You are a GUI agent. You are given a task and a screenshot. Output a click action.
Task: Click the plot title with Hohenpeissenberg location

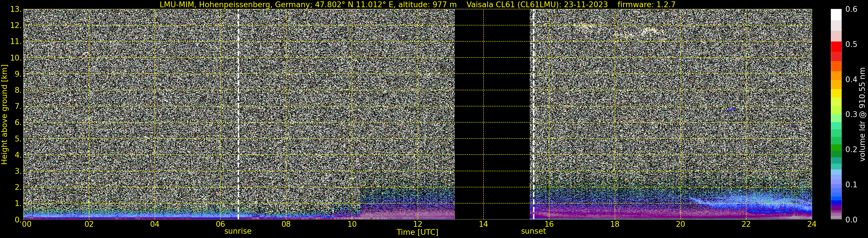[308, 4]
